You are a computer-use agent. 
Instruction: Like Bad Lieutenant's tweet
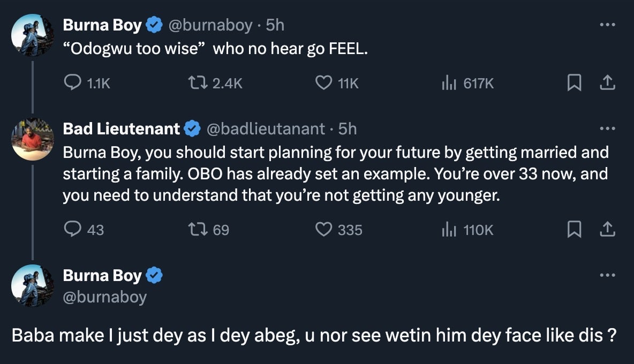pos(323,230)
